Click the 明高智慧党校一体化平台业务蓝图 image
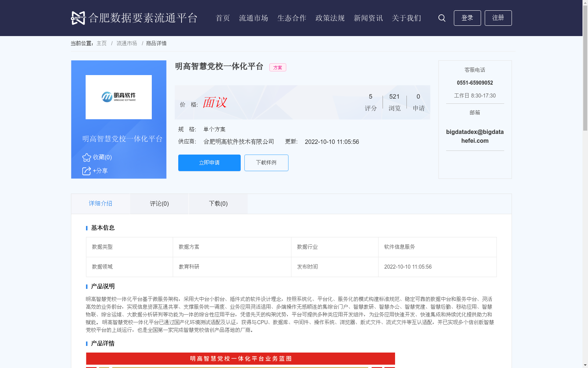The width and height of the screenshot is (588, 368). [x=240, y=360]
